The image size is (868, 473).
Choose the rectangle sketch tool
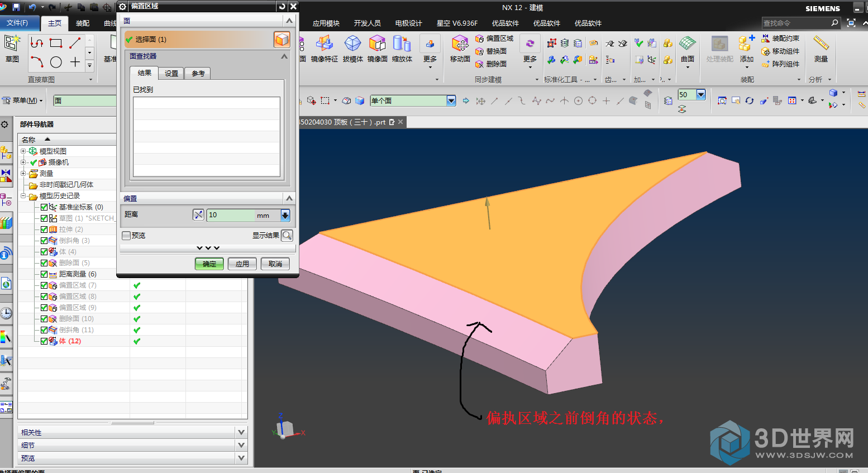click(56, 43)
